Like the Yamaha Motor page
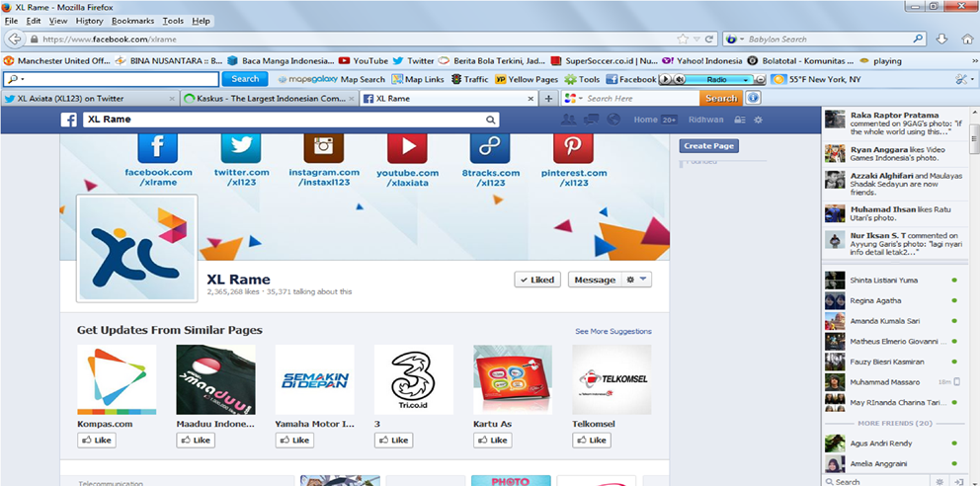Image resolution: width=980 pixels, height=486 pixels. tap(294, 440)
